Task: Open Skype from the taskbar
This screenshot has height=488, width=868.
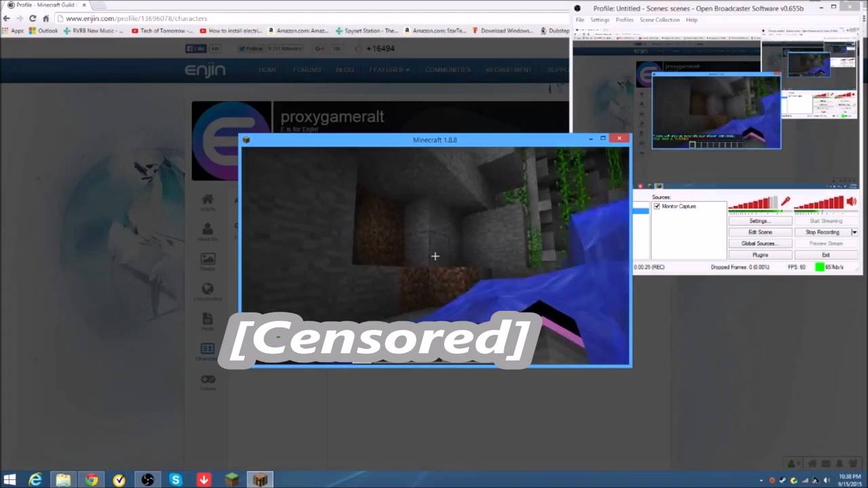Action: tap(176, 480)
